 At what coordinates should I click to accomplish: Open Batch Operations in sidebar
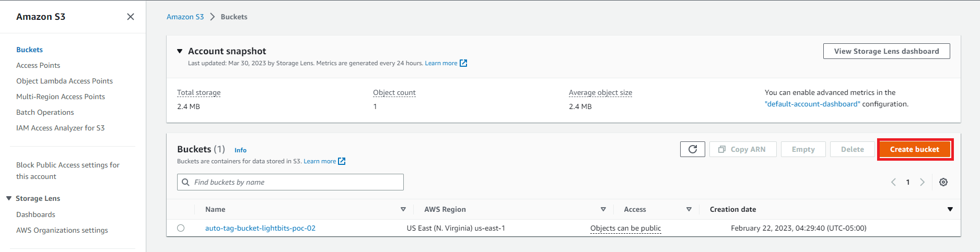[x=45, y=112]
